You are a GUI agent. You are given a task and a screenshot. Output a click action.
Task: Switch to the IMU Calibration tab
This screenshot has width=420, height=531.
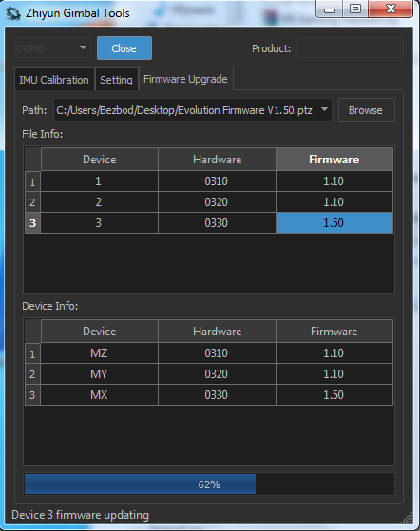54,80
